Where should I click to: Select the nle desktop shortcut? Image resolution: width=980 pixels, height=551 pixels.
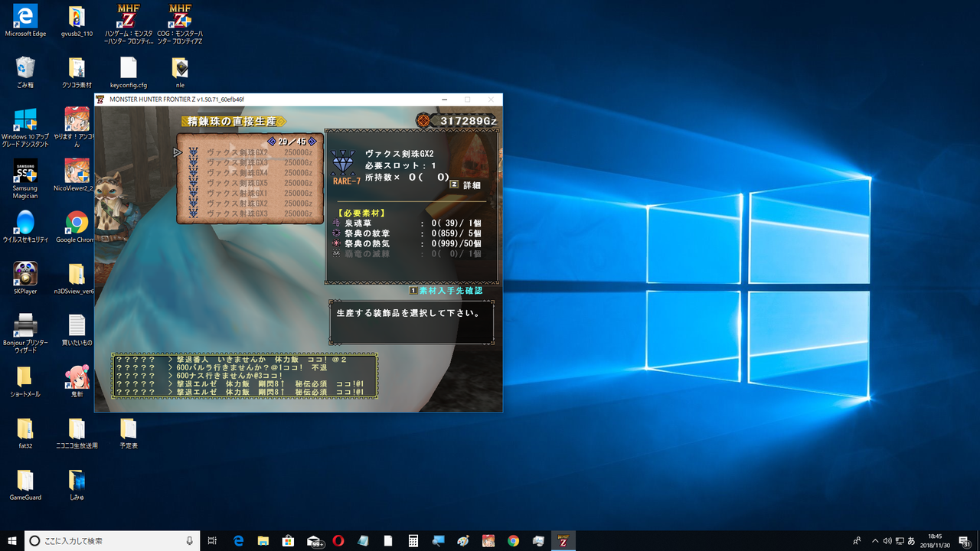[x=180, y=73]
